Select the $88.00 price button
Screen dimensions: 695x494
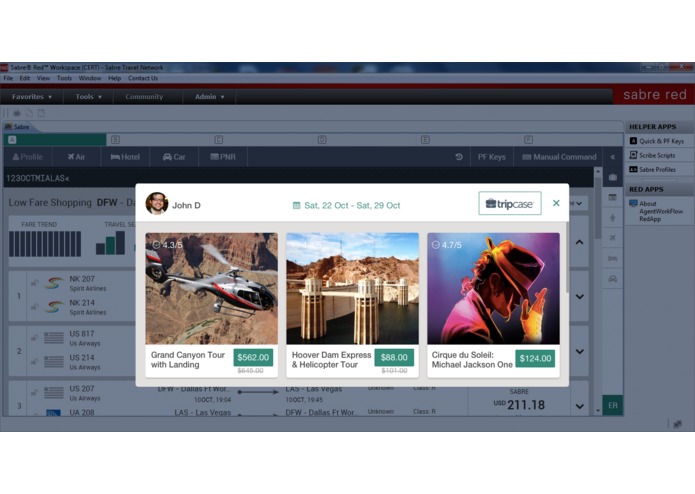pos(394,358)
